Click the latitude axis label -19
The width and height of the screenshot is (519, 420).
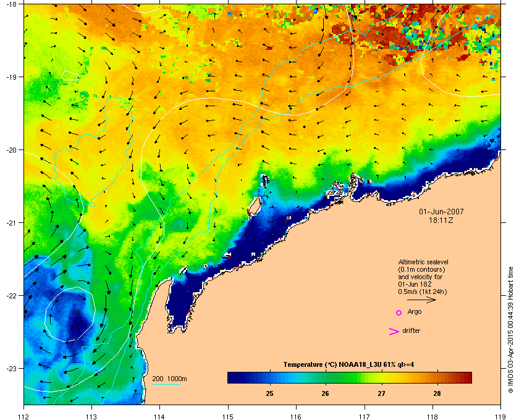[11, 77]
